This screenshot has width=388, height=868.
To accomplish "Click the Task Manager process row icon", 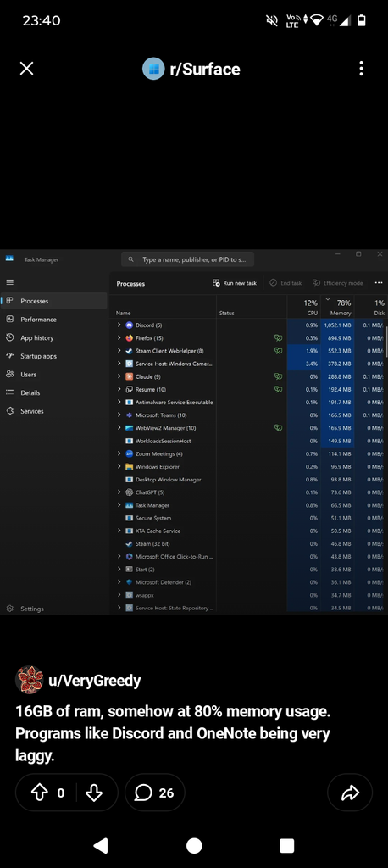I will [x=130, y=505].
